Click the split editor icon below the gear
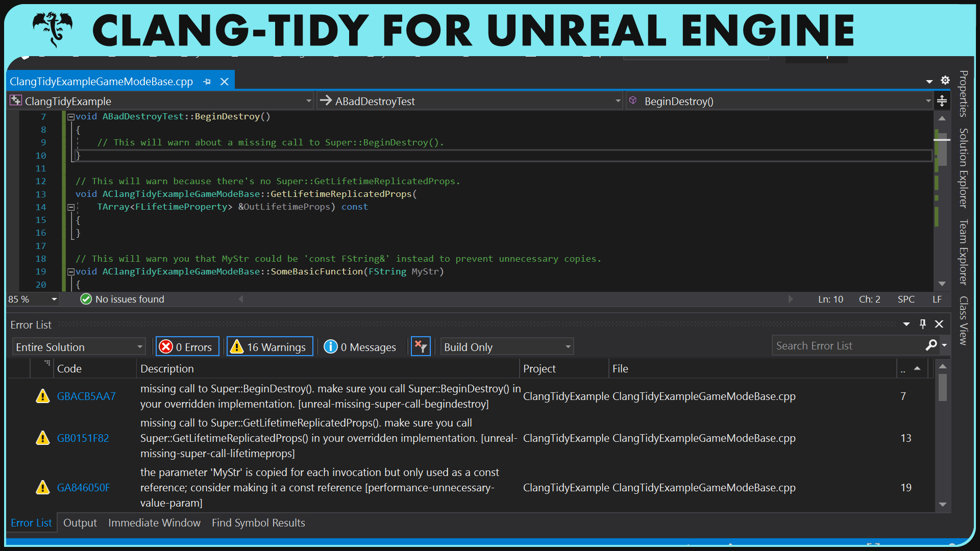 click(x=942, y=101)
